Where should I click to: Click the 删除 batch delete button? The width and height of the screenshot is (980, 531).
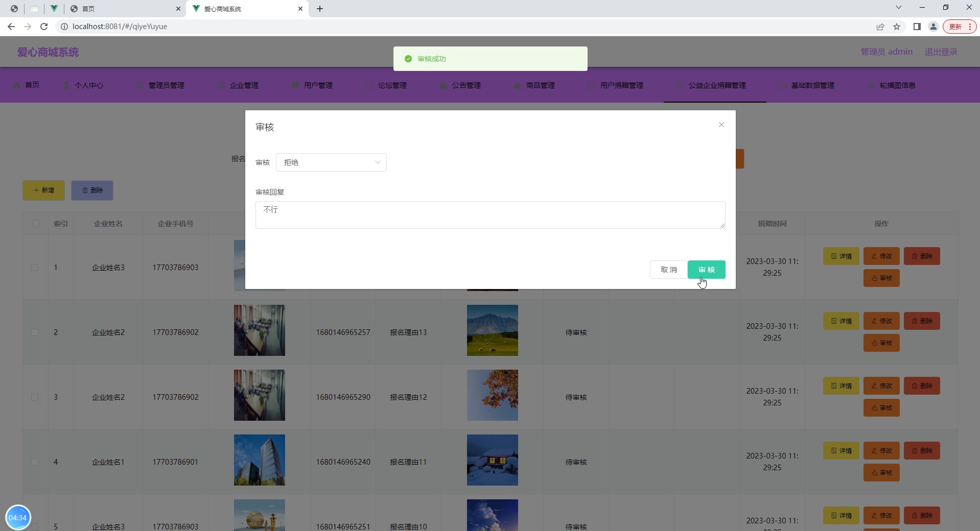pyautogui.click(x=92, y=190)
